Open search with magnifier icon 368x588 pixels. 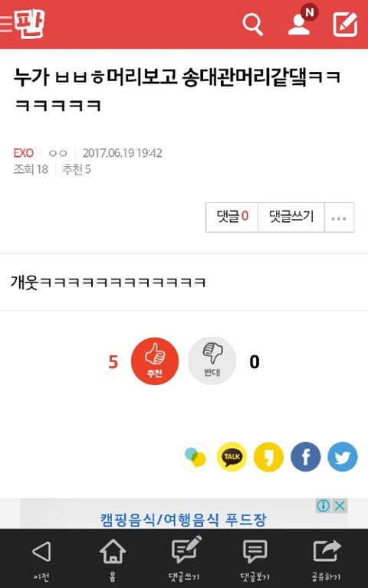[252, 24]
